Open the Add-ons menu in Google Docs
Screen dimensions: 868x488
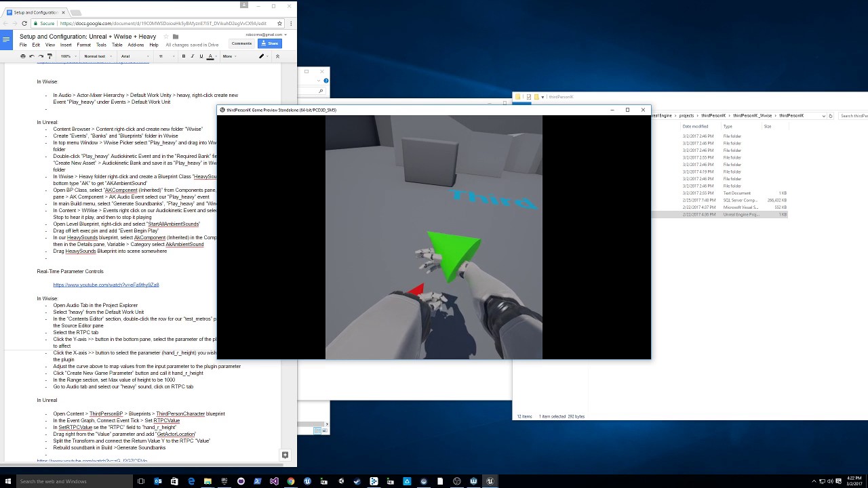(x=136, y=45)
